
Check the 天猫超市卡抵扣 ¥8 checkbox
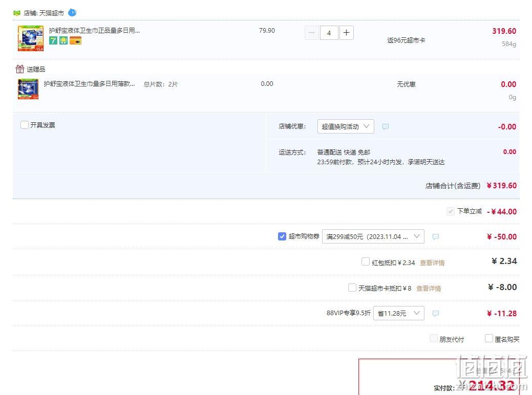point(352,288)
